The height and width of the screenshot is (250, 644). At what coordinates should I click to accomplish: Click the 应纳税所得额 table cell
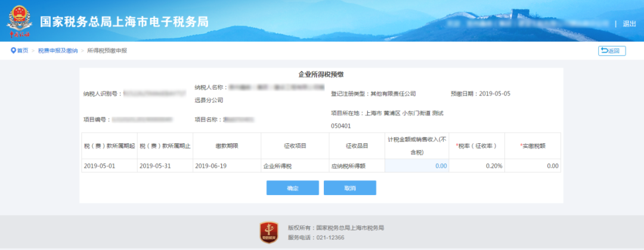(357, 166)
